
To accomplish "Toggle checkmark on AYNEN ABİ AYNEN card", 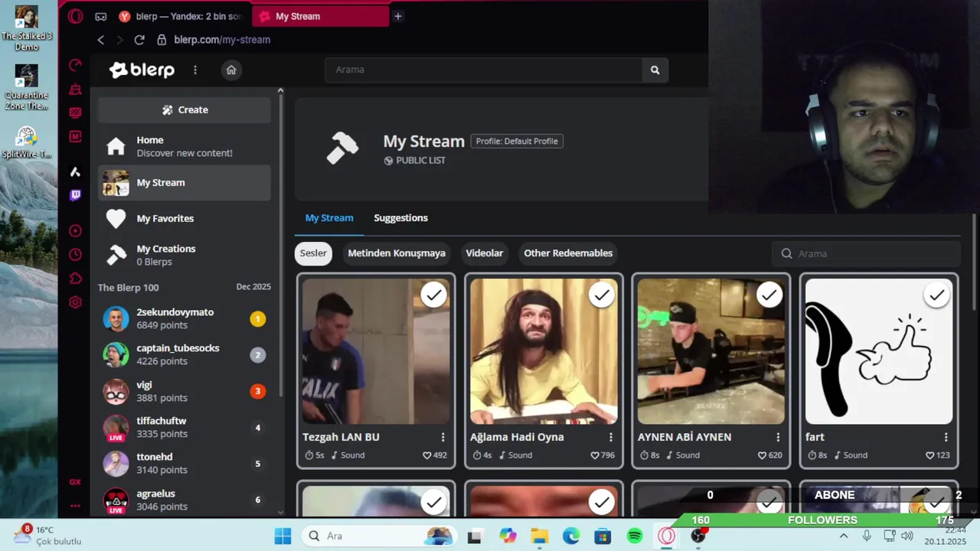I will pyautogui.click(x=769, y=295).
